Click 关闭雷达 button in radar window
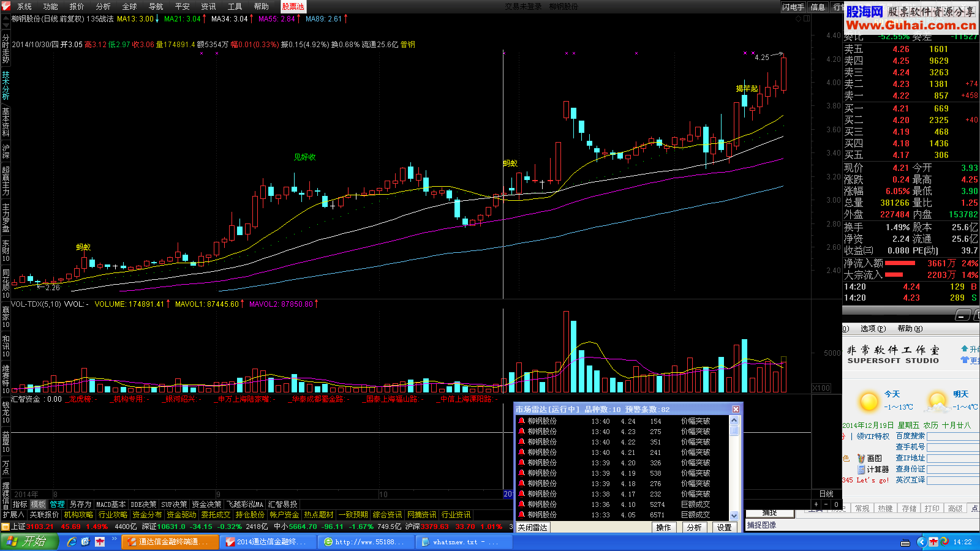This screenshot has height=551, width=980. tap(532, 527)
